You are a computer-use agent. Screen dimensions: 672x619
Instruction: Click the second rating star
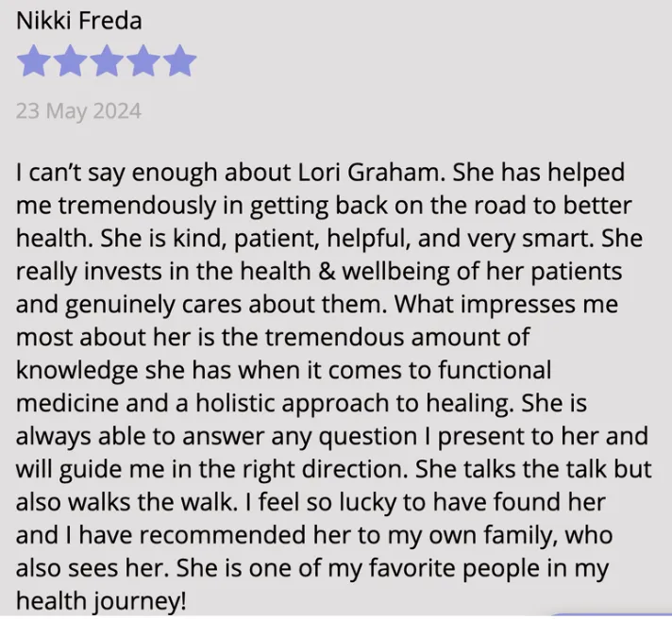tap(70, 60)
